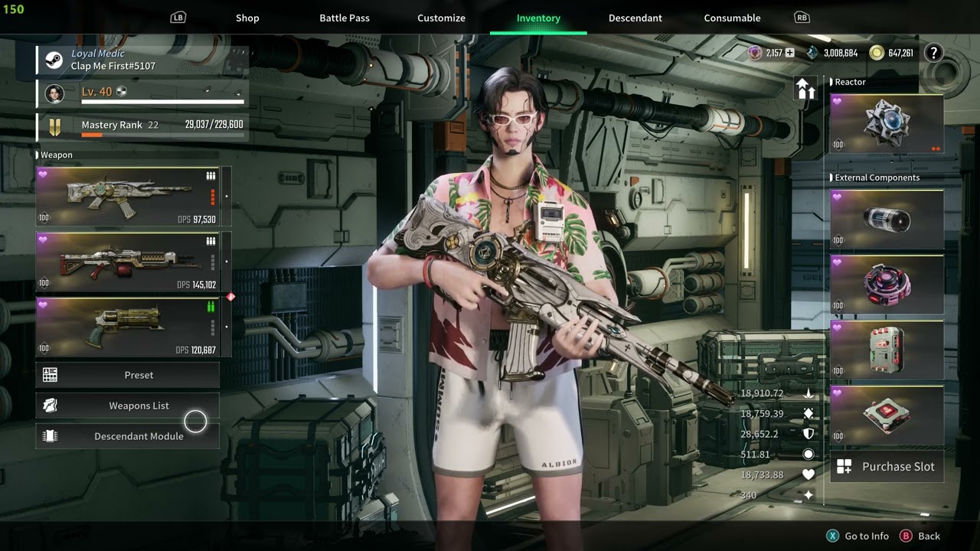Switch to the Battle Pass tab
The width and height of the screenshot is (980, 551).
(x=344, y=18)
